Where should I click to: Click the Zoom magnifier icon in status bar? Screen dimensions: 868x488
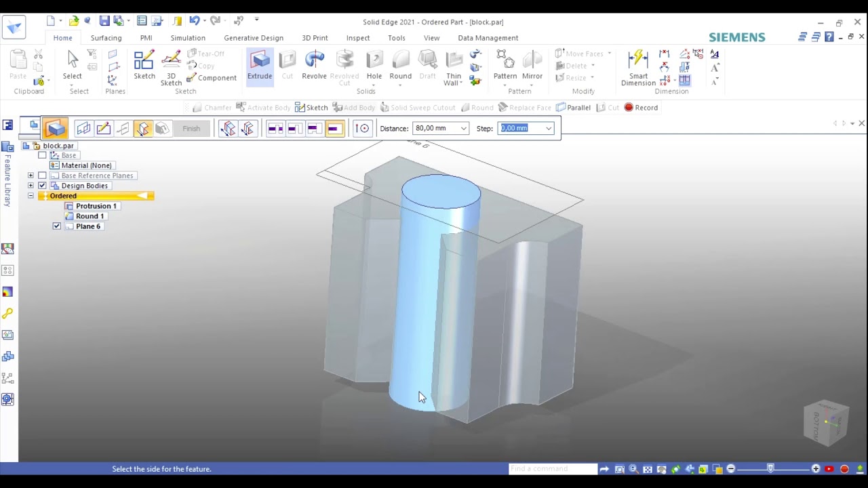point(633,469)
